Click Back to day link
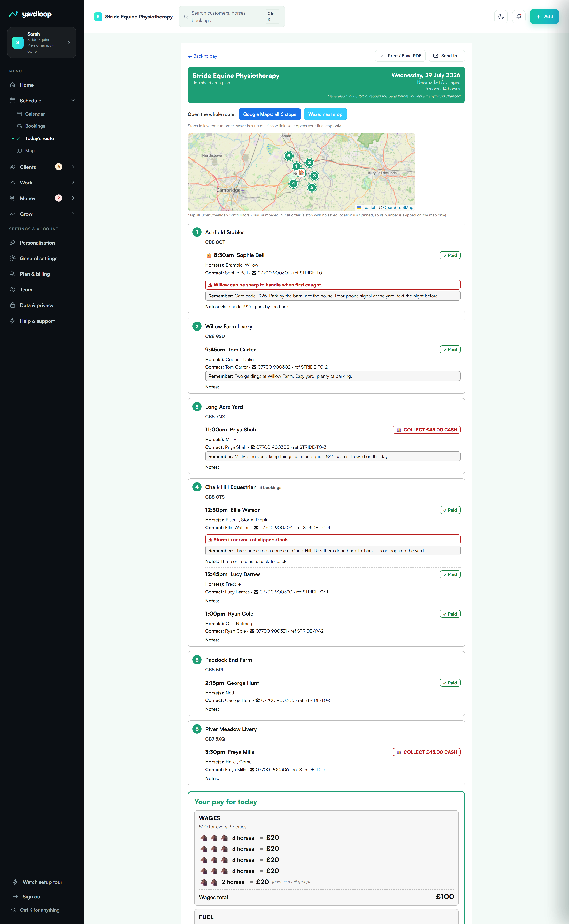 pos(203,56)
